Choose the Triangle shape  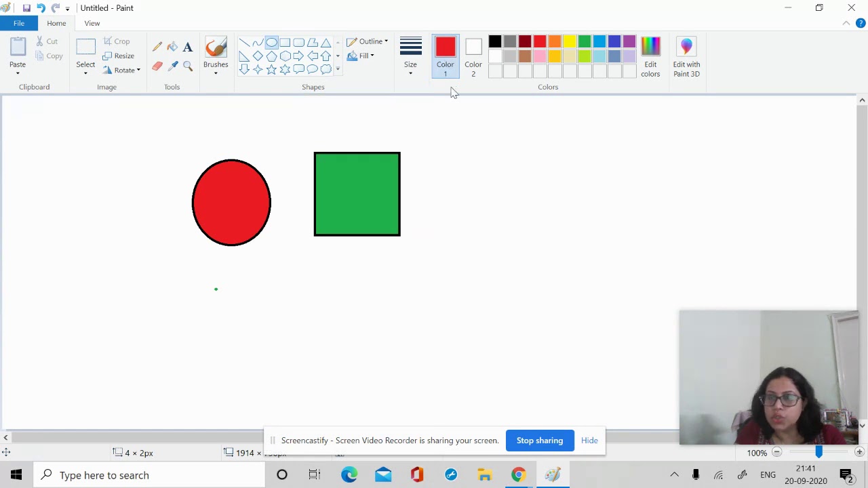325,43
